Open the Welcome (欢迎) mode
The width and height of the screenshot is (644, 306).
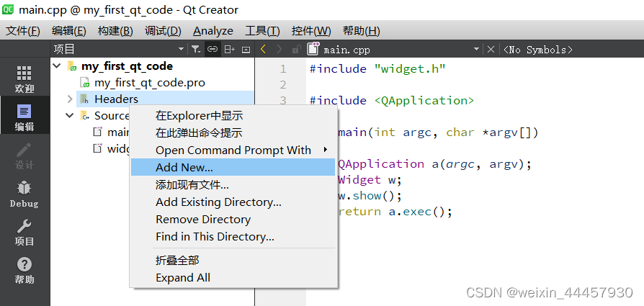24,79
